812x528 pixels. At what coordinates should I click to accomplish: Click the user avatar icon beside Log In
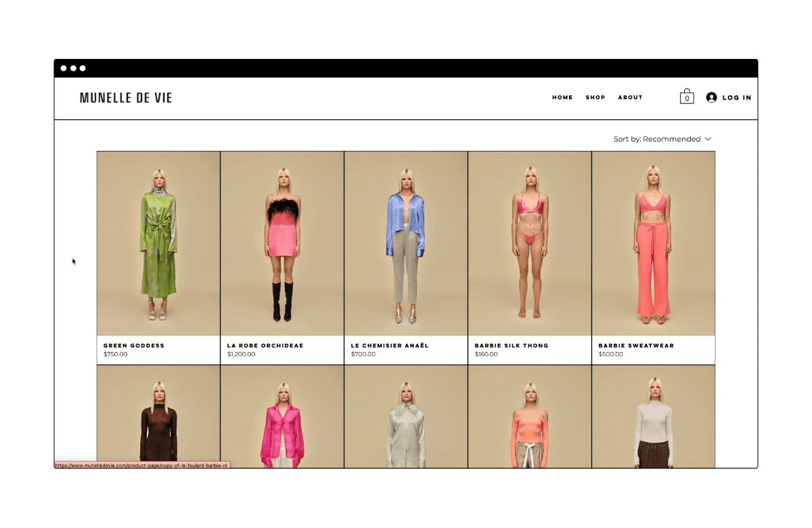(x=711, y=97)
